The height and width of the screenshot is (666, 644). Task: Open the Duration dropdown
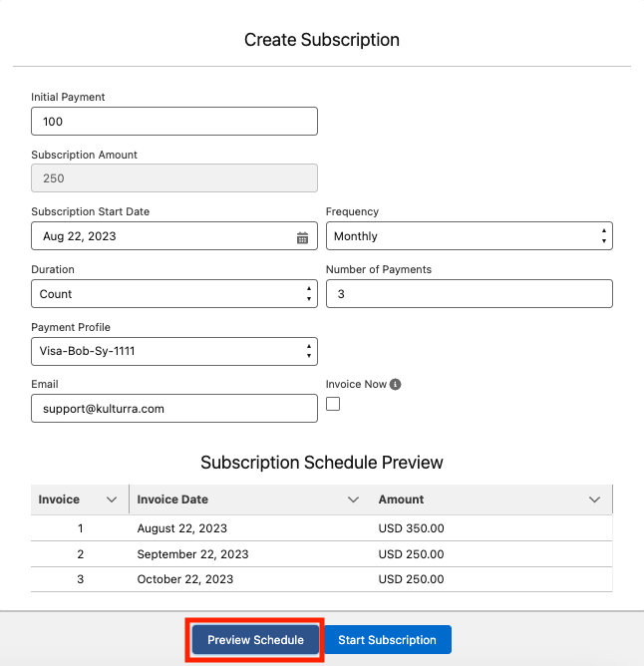point(174,294)
